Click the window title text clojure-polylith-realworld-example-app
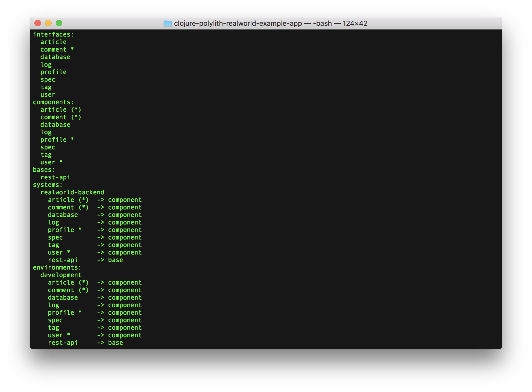 [238, 23]
